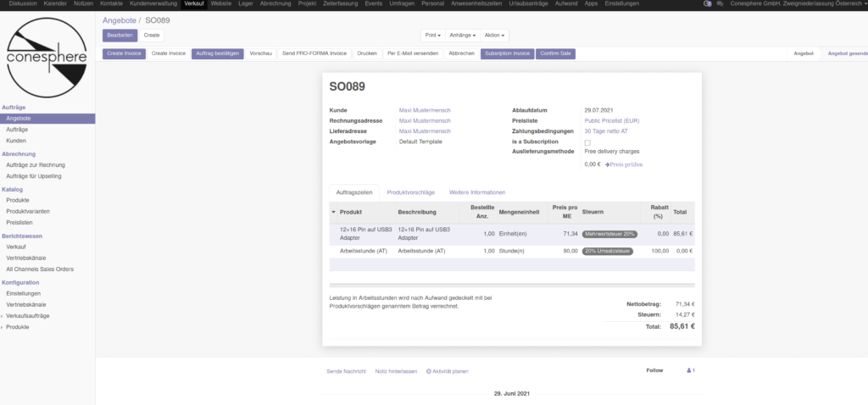Click Aktivität planen
868x405 pixels.
click(x=448, y=371)
